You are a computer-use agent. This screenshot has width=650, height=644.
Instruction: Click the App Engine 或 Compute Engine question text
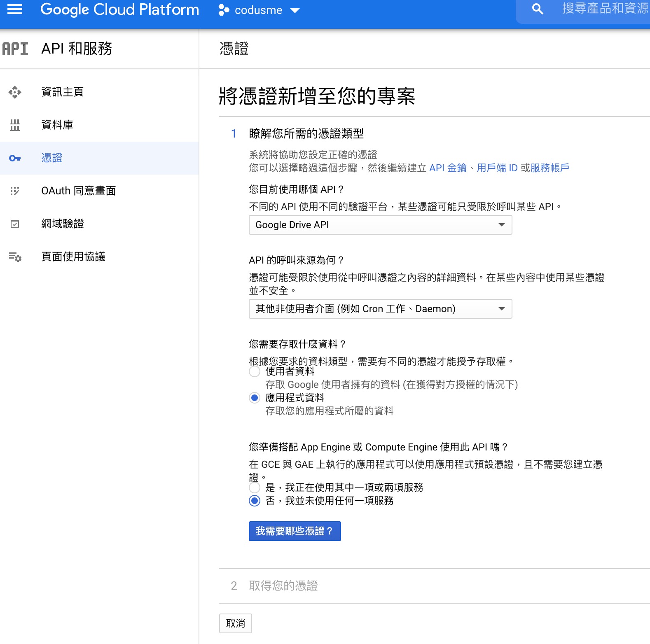click(x=379, y=447)
